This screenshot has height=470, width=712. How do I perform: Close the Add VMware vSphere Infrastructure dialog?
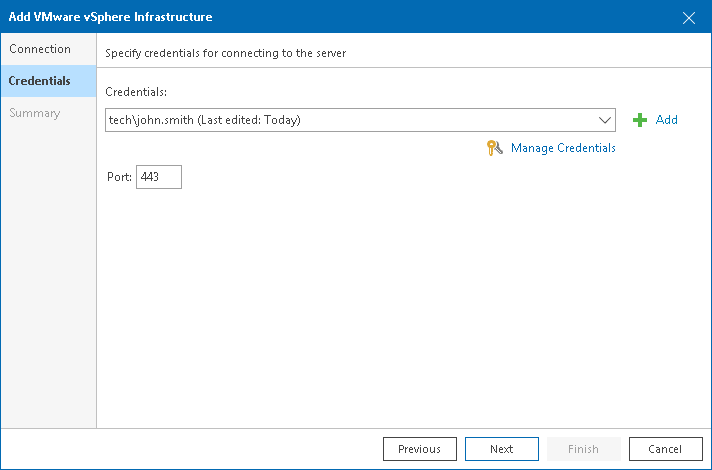tap(689, 18)
